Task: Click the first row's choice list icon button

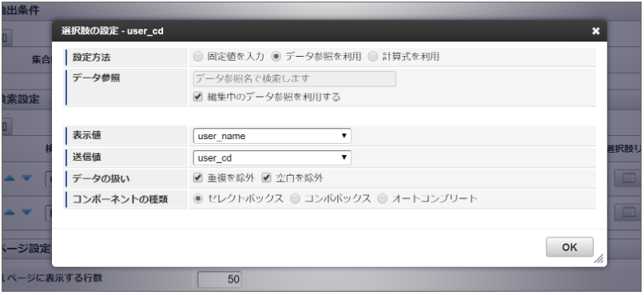Action: click(x=628, y=178)
